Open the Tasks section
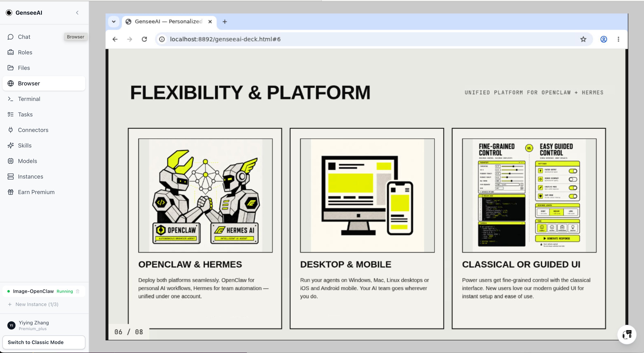Image resolution: width=644 pixels, height=353 pixels. (44, 114)
